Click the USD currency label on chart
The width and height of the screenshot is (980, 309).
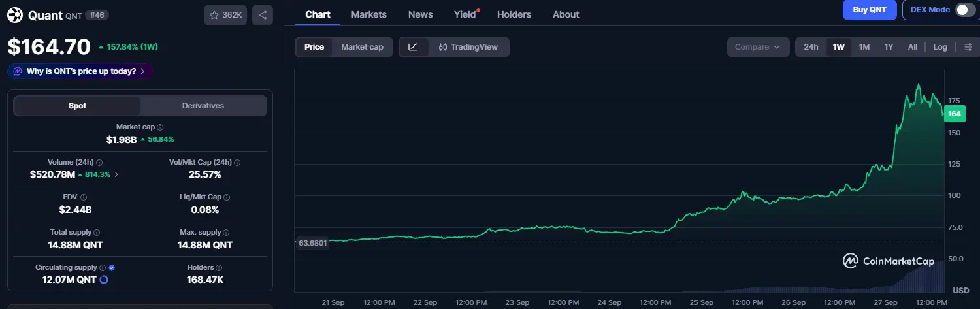(x=960, y=290)
